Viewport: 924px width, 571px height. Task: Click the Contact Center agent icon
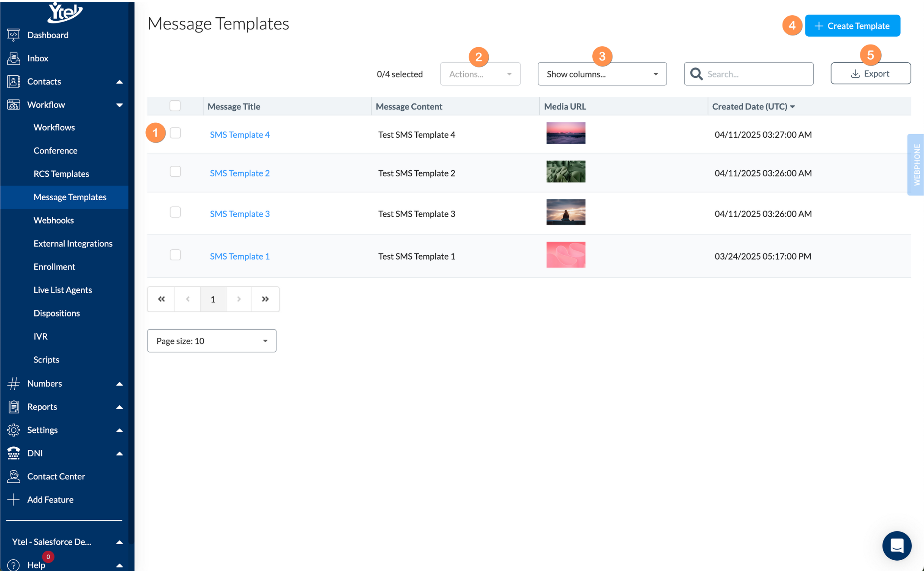(13, 476)
